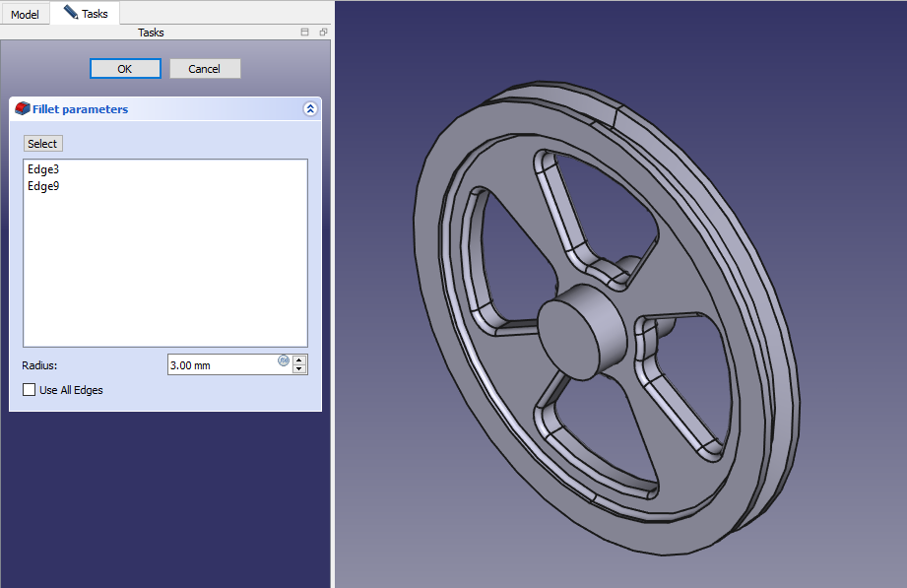Click the Fillet parameters title text
Screen dimensions: 907x588
click(x=81, y=109)
